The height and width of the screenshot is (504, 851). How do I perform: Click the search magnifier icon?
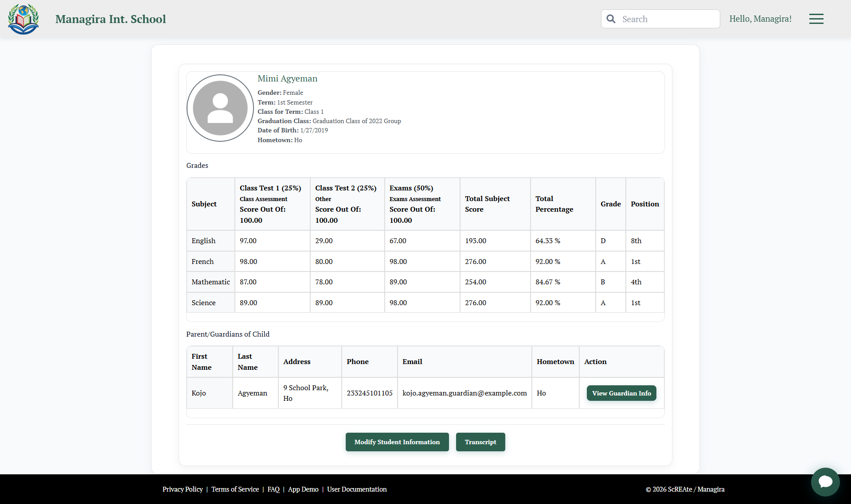click(611, 19)
